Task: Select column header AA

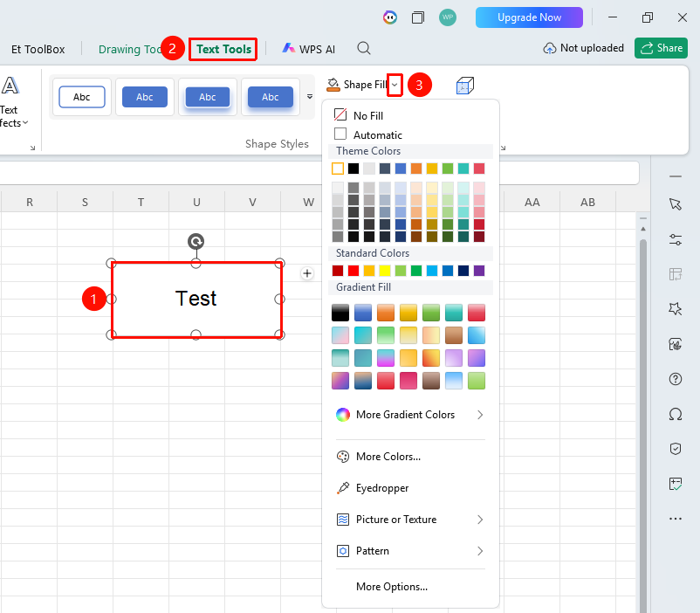Action: (532, 203)
